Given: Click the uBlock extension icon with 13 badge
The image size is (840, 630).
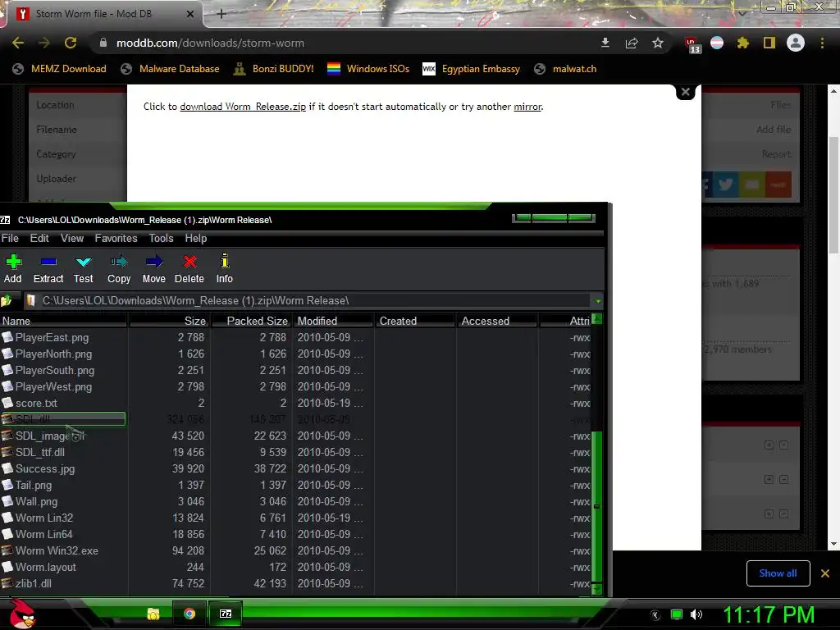Looking at the screenshot, I should 692,44.
